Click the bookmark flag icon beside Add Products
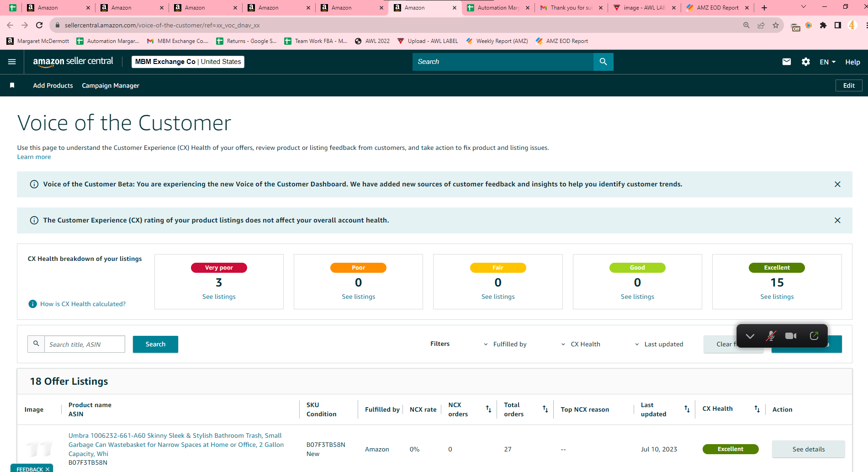 pyautogui.click(x=12, y=85)
